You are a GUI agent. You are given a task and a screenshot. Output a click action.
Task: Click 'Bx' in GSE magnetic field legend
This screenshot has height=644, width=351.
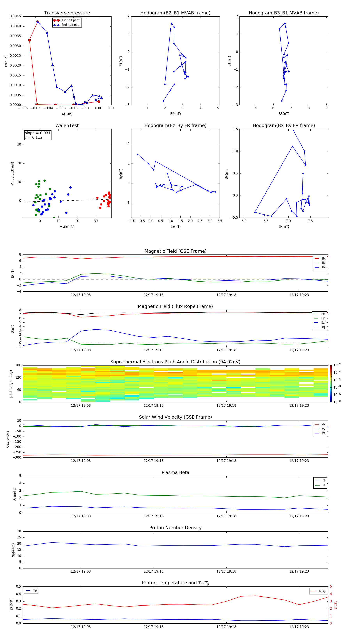click(x=320, y=259)
